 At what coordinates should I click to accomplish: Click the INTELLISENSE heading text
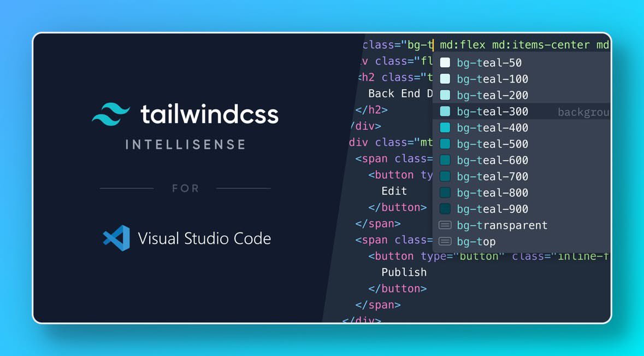coord(186,145)
